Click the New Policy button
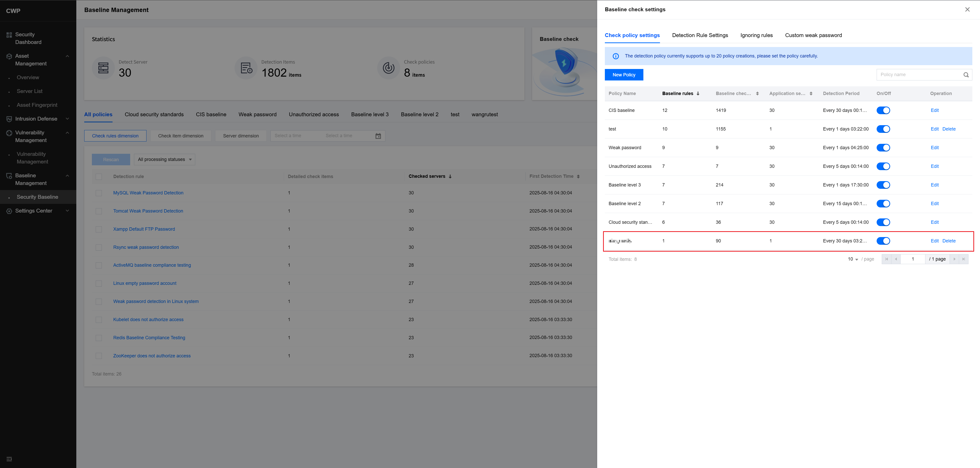This screenshot has height=468, width=980. point(624,75)
